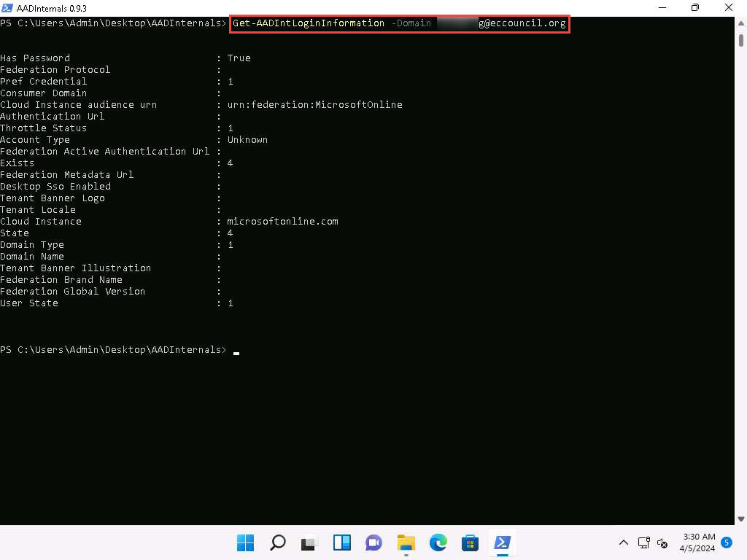
Task: Open the Windows Start menu
Action: click(246, 542)
